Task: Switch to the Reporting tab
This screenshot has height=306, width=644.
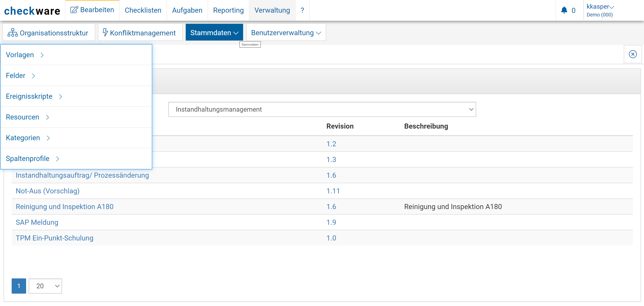Action: (x=228, y=10)
